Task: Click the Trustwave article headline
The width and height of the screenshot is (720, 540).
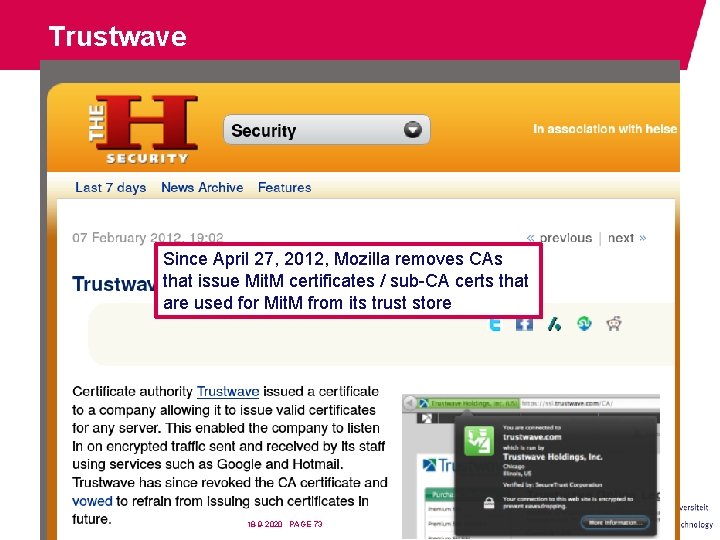Action: (x=113, y=284)
